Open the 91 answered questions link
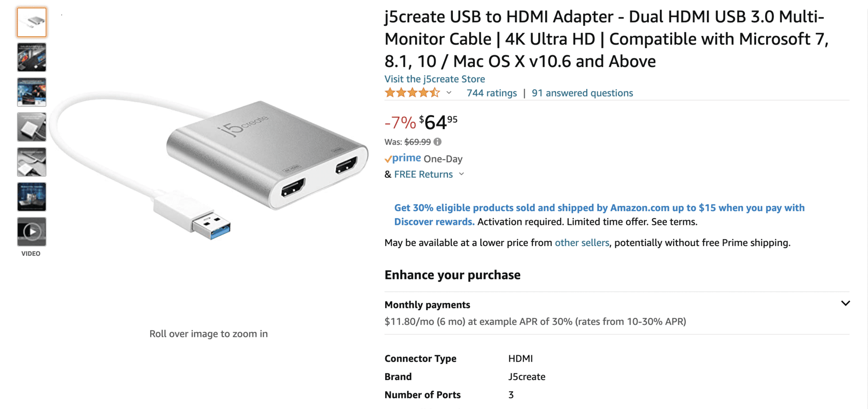Viewport: 868px width, 409px height. 582,93
